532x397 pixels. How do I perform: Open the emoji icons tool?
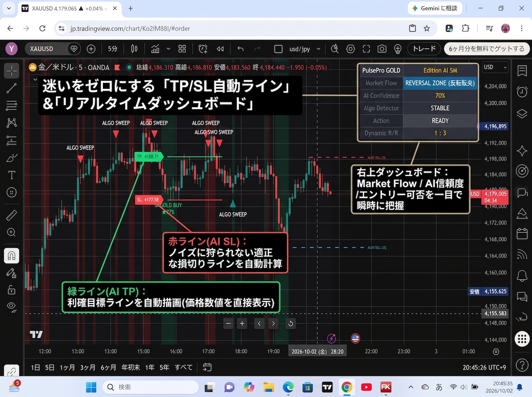click(12, 192)
